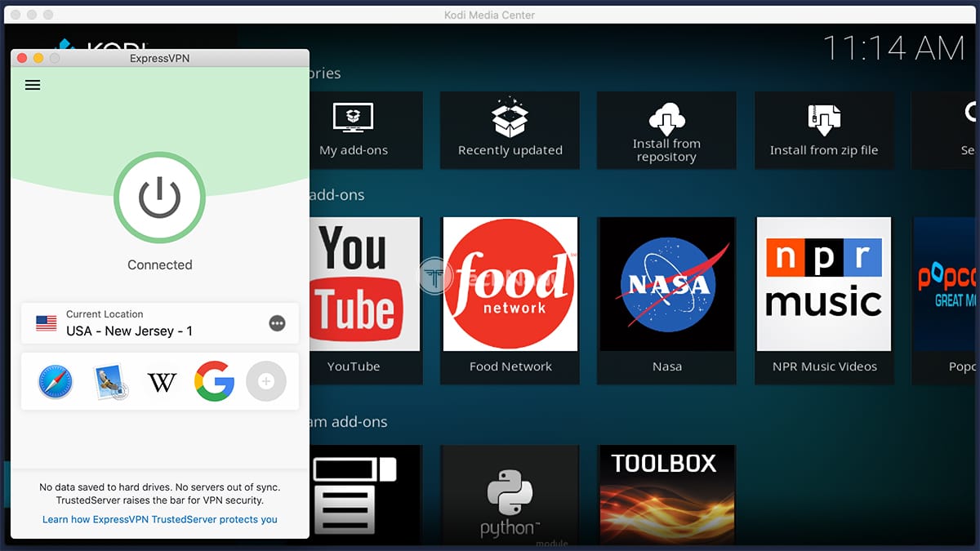Close the ExpressVPN window
The width and height of the screenshot is (980, 551).
tap(22, 58)
